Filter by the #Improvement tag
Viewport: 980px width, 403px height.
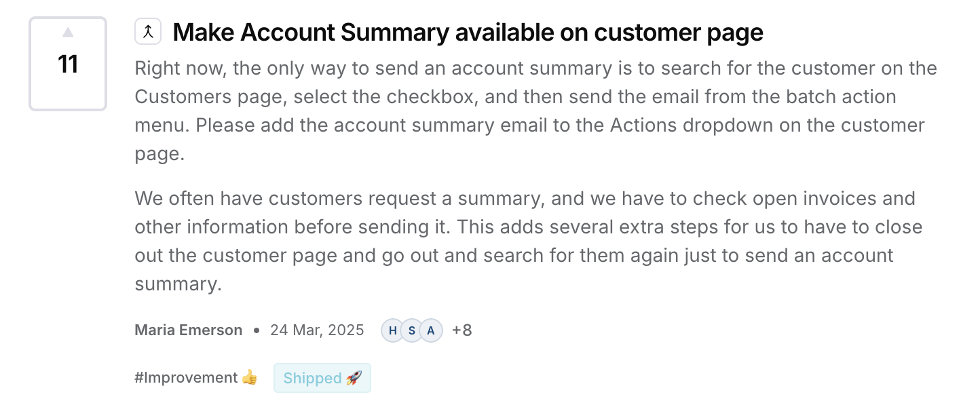coord(186,378)
